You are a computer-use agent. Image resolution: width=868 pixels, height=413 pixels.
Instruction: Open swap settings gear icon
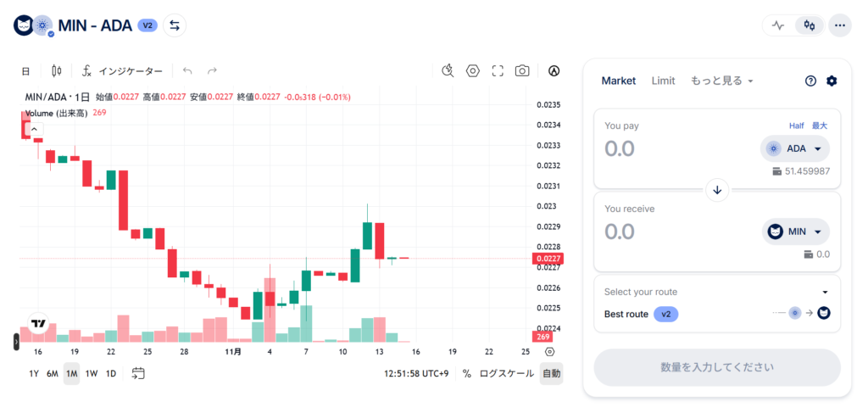[832, 81]
